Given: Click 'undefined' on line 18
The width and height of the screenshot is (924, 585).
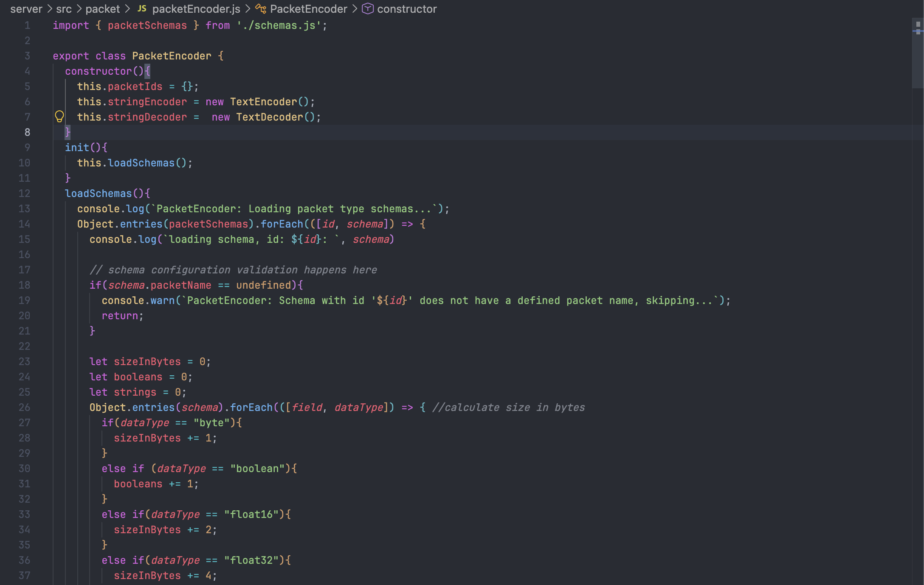Looking at the screenshot, I should (x=264, y=285).
